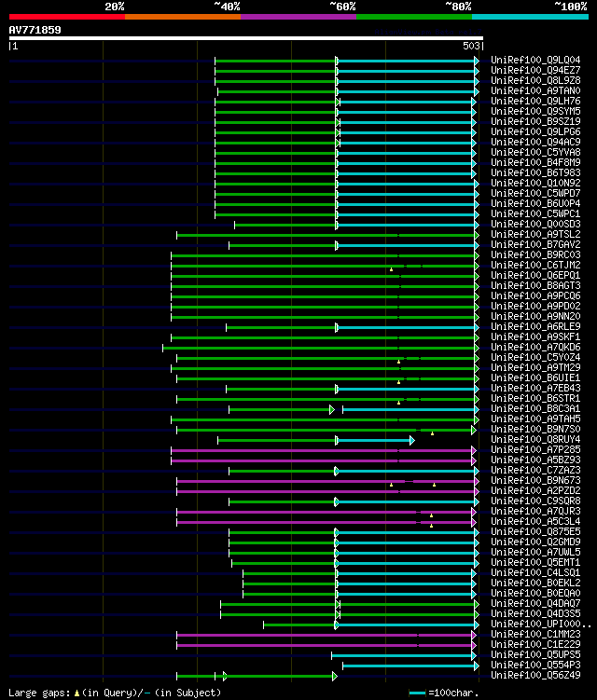Select the UniRef100_Q9LH76 label
Screen dimensions: 597x700
(x=535, y=101)
